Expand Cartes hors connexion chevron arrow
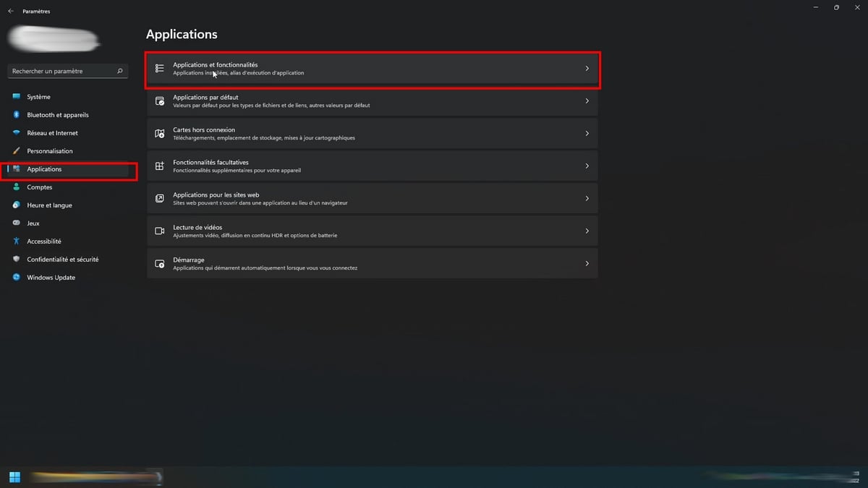The image size is (868, 488). (x=587, y=134)
